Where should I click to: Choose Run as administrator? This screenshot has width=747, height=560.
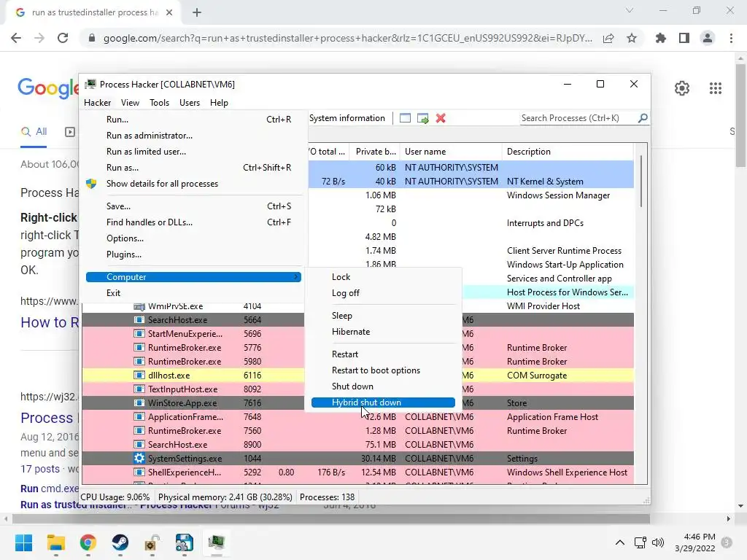point(194,136)
